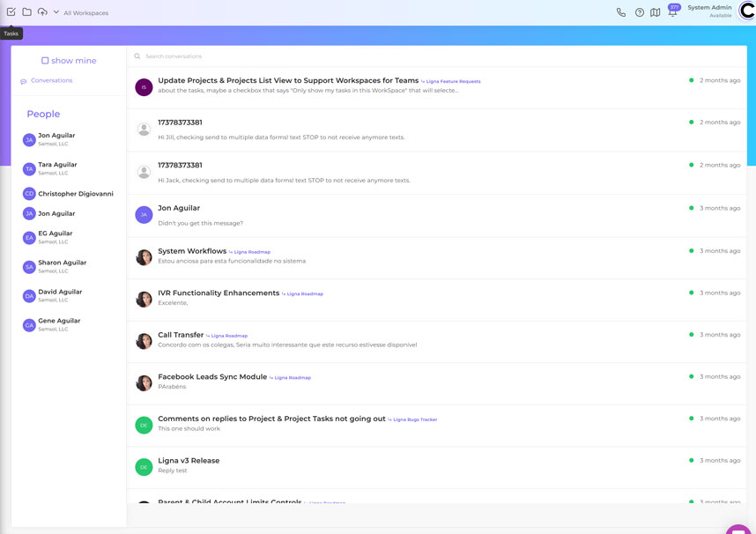Click the cloud upload icon
This screenshot has height=534, width=756.
tap(42, 12)
